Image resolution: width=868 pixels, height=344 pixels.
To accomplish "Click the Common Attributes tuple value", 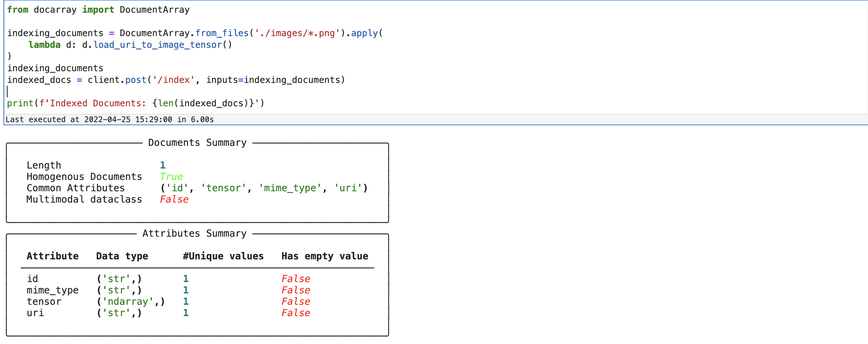I will (264, 188).
